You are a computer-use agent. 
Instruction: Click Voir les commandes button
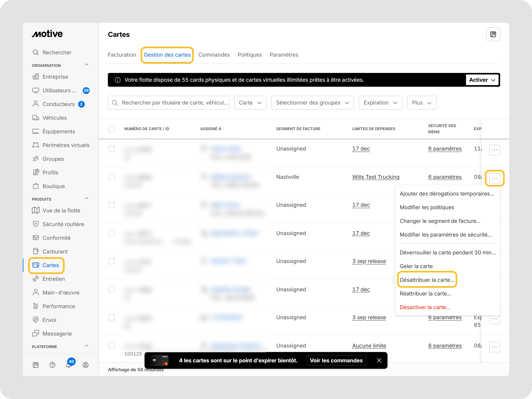click(x=336, y=360)
